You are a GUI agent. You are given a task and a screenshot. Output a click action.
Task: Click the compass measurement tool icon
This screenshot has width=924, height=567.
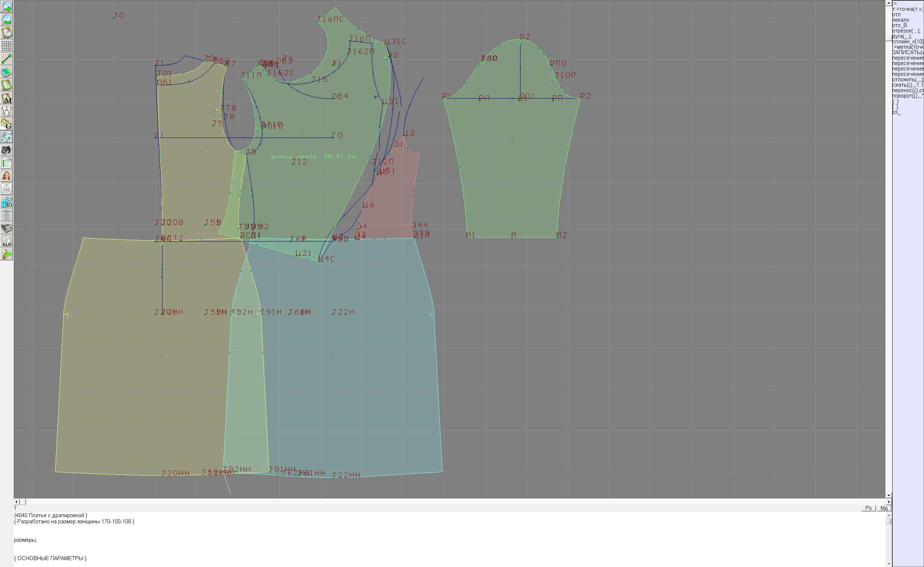tap(6, 111)
